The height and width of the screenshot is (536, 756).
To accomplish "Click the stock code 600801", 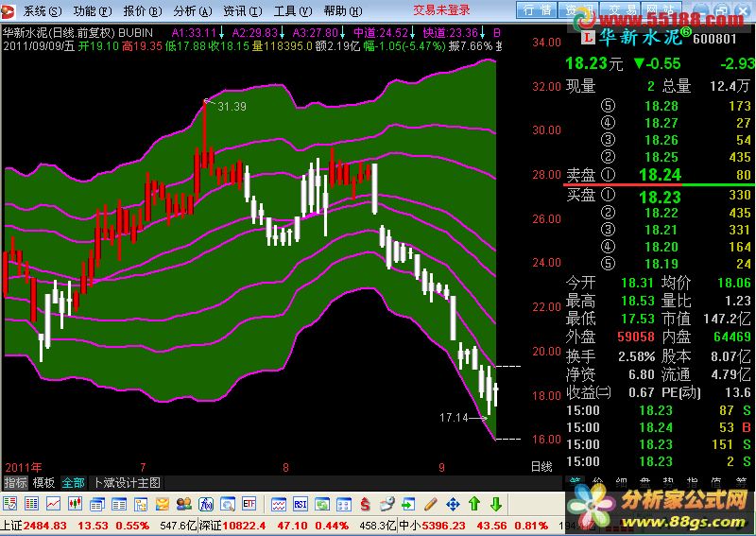I will point(714,38).
